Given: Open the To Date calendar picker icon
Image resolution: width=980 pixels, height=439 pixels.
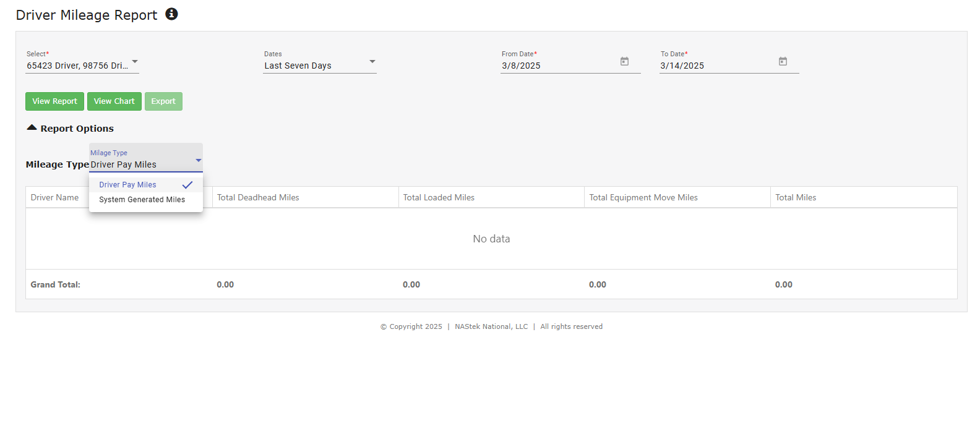Looking at the screenshot, I should pyautogui.click(x=783, y=62).
